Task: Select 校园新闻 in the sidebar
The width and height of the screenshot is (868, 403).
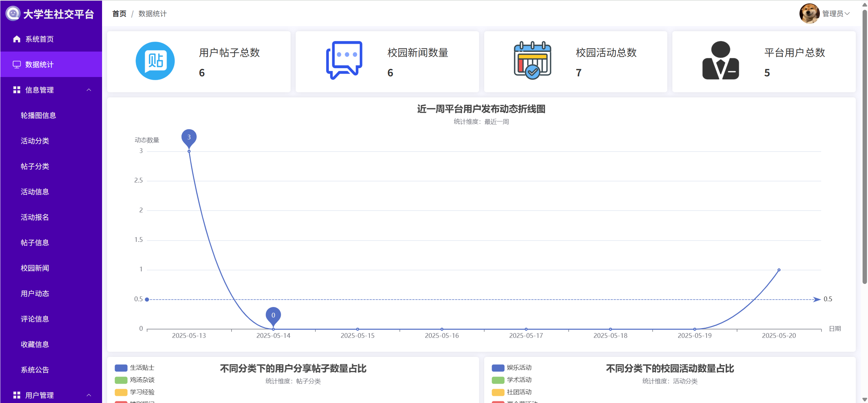Action: (x=35, y=268)
